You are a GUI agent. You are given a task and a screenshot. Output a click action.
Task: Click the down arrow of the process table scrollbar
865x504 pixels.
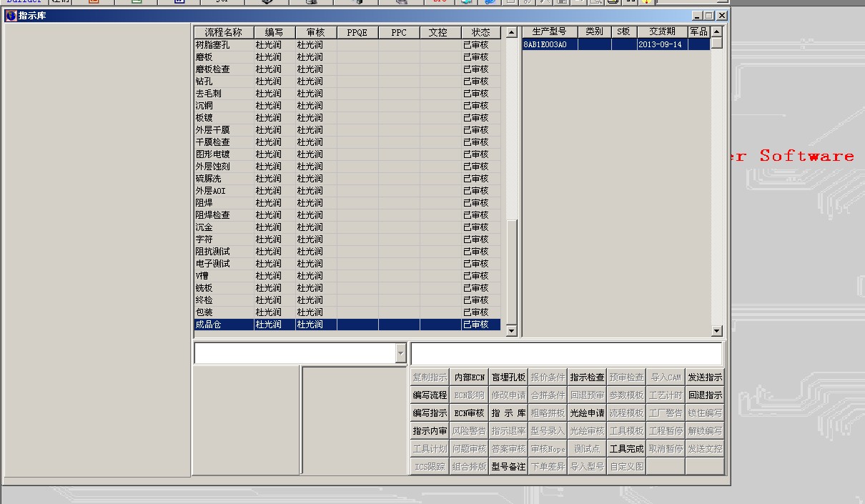coord(511,330)
